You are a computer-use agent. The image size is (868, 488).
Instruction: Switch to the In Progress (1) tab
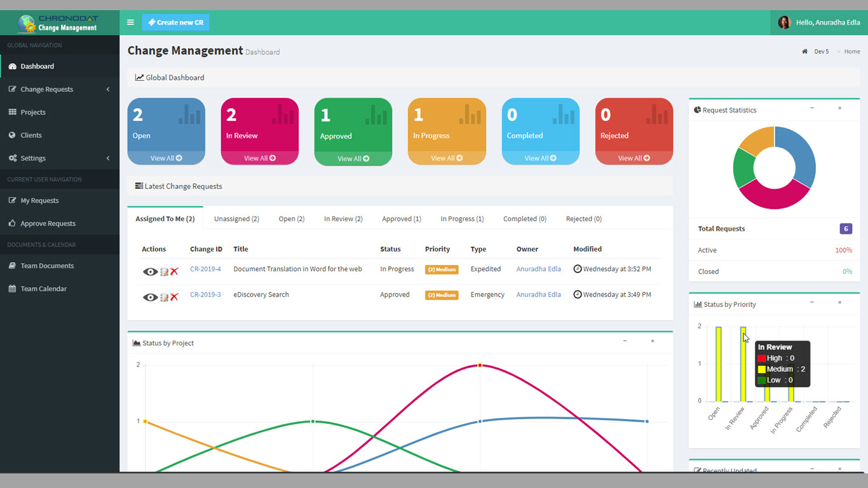coord(462,219)
